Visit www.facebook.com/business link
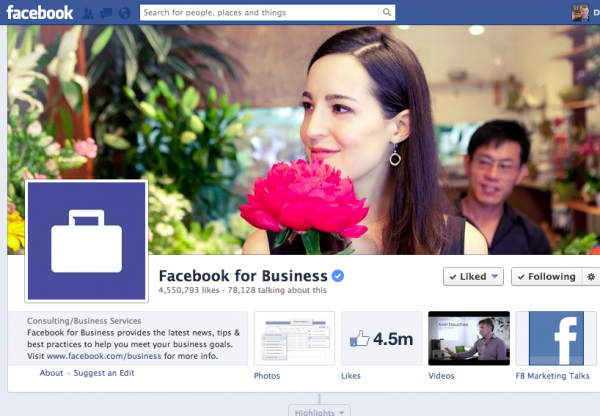The height and width of the screenshot is (416, 600). (x=104, y=356)
